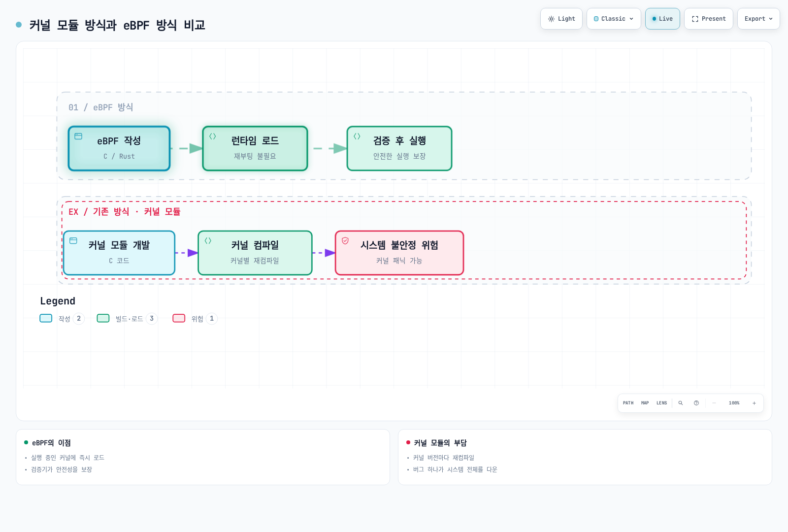
Task: Switch to the MAP mode tab
Action: tap(645, 403)
